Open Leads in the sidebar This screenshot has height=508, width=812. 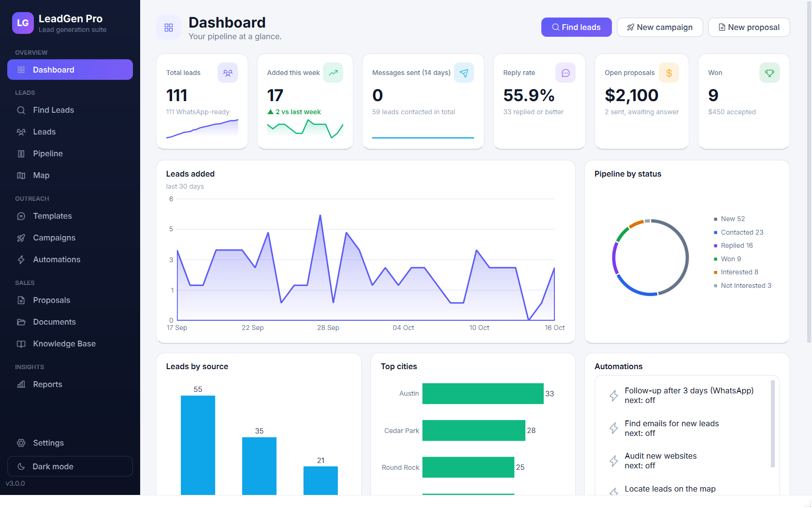[x=70, y=132]
